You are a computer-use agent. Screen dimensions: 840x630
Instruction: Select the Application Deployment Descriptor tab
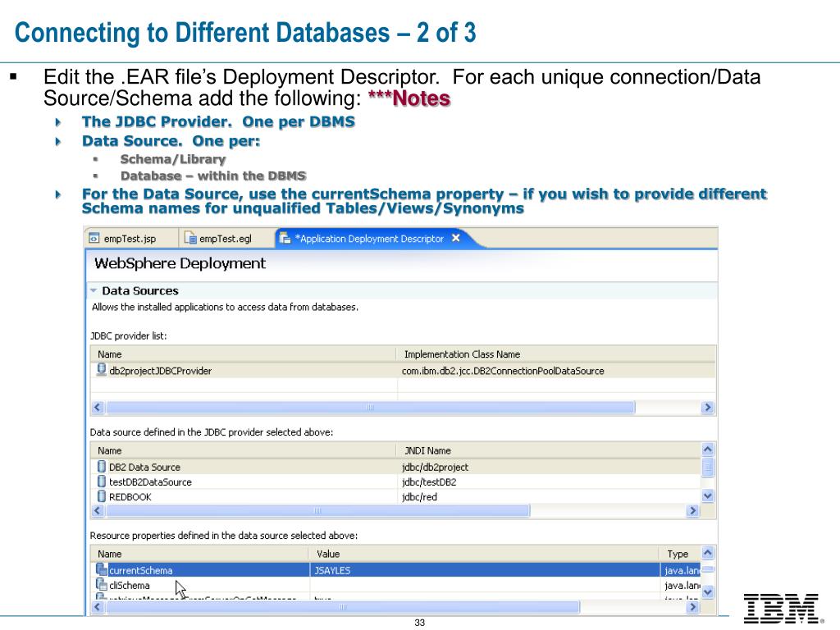pyautogui.click(x=372, y=239)
